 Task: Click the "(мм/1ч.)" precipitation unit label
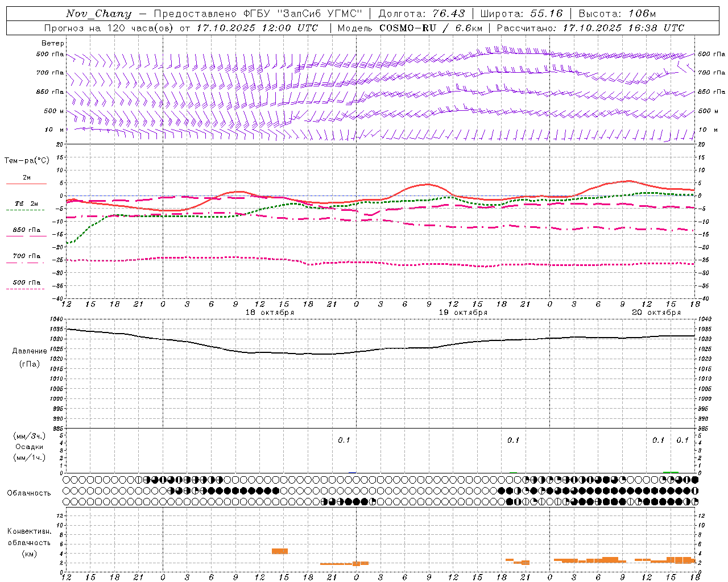click(30, 458)
